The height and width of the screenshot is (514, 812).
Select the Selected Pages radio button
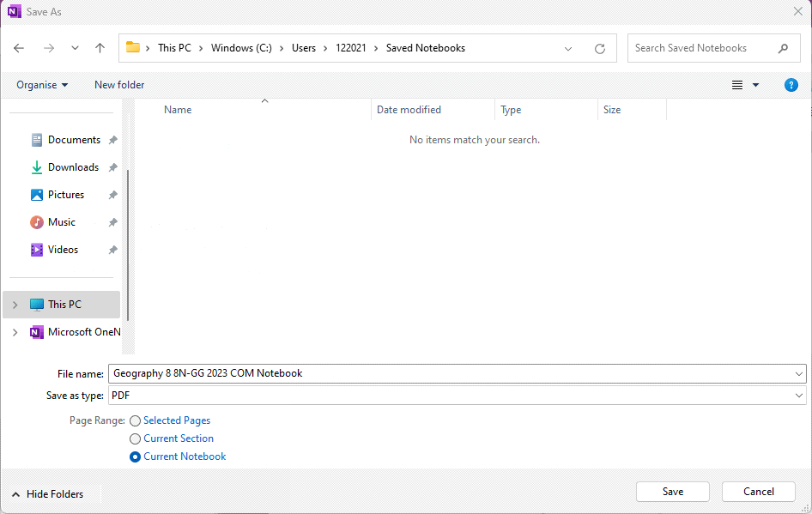click(x=135, y=420)
